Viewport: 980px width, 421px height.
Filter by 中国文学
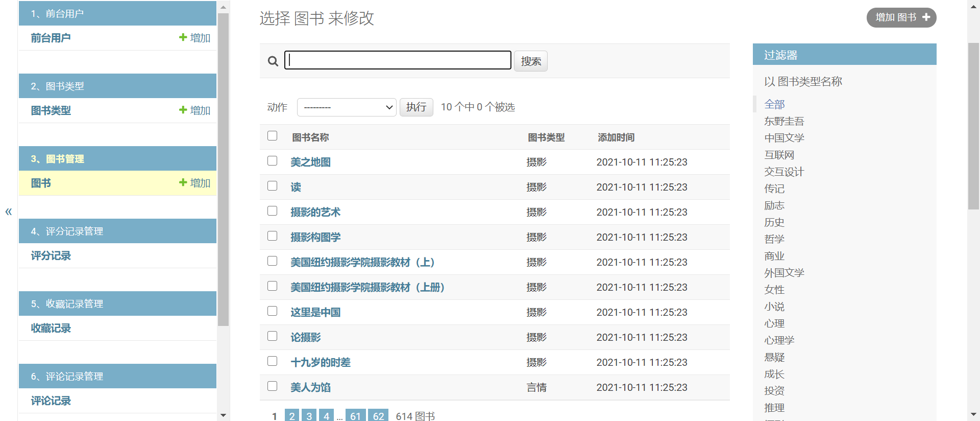[784, 138]
